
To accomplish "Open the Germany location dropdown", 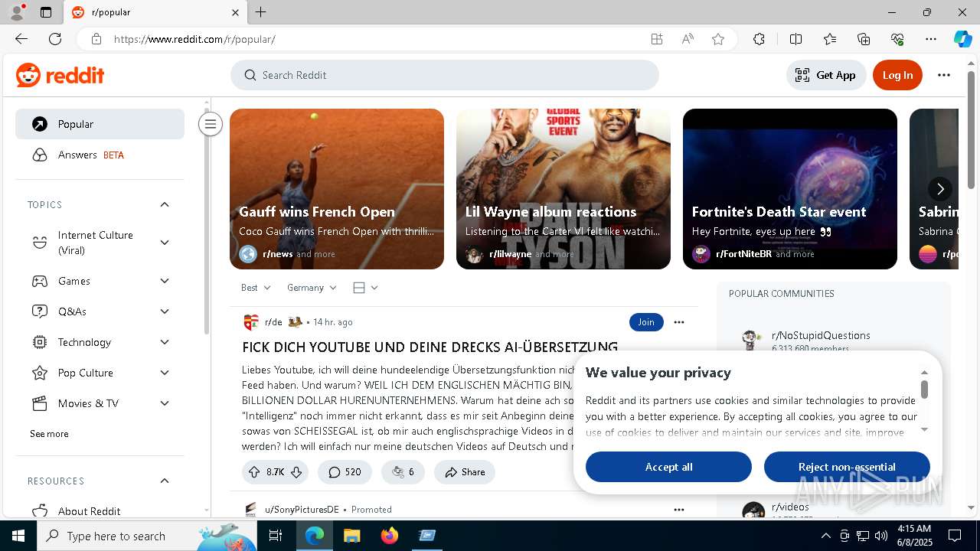I will coord(312,288).
